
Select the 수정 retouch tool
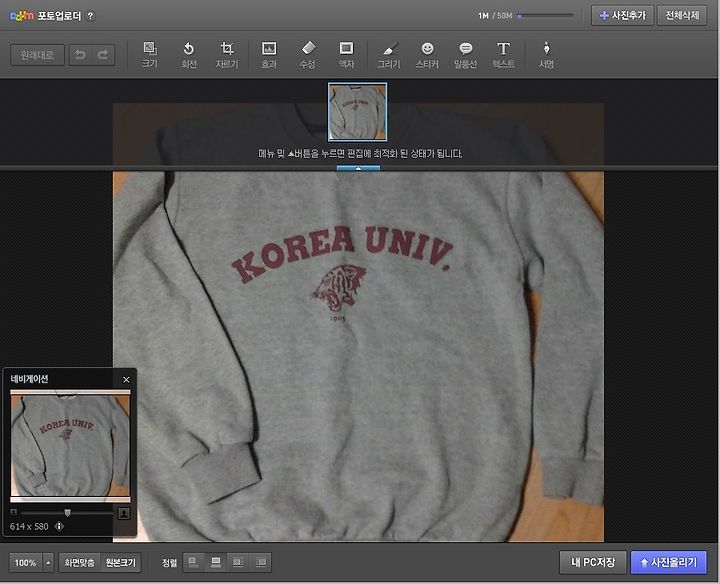pyautogui.click(x=307, y=55)
